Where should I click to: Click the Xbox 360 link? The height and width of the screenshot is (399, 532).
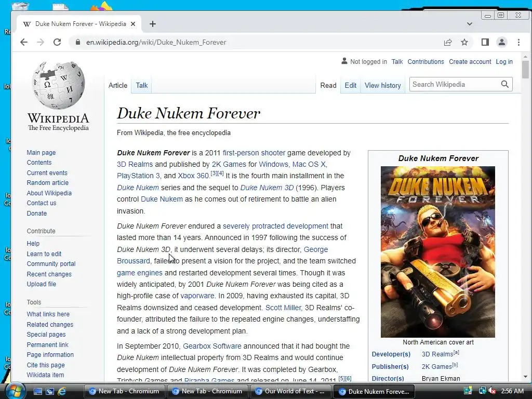[193, 176]
